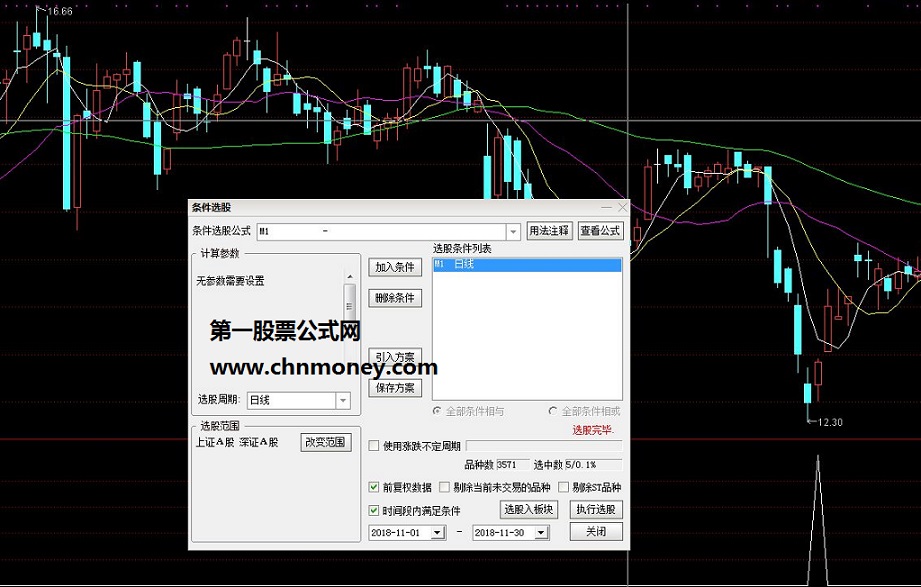Click the 无参数需要设置 text

click(230, 281)
